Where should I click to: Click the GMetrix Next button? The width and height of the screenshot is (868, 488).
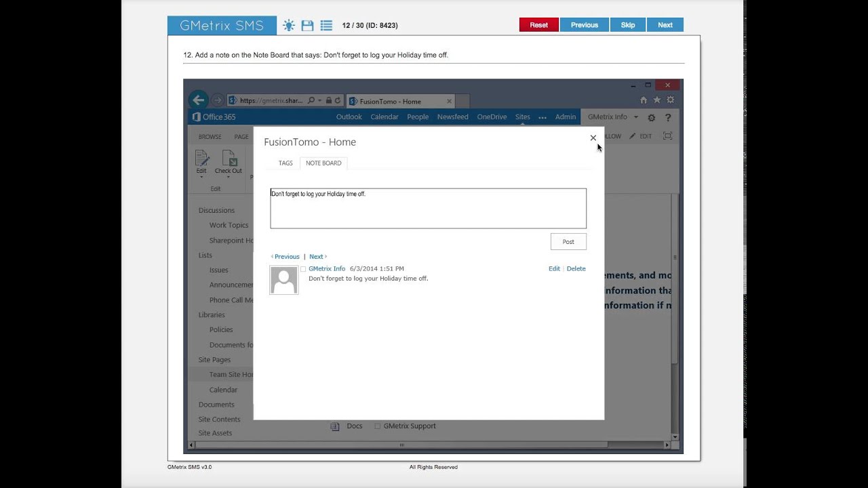pos(665,25)
